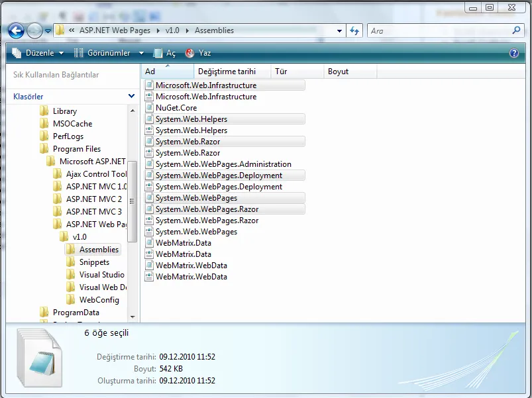Screen dimensions: 532x398
Task: Click the Ara search field
Action: [x=439, y=31]
